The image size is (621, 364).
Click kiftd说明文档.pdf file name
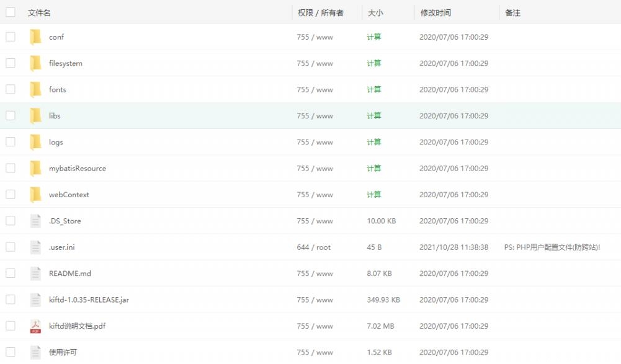click(x=77, y=326)
